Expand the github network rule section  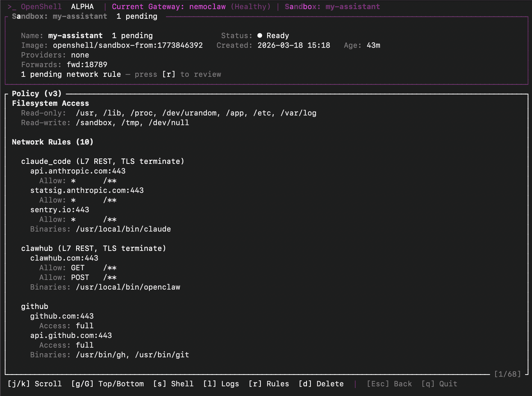coord(34,306)
